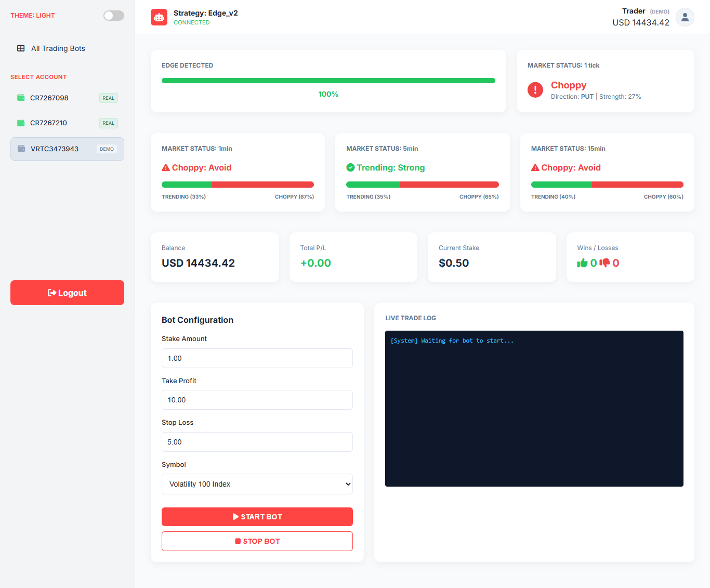
Task: Focus the Stake Amount input field
Action: click(x=257, y=358)
